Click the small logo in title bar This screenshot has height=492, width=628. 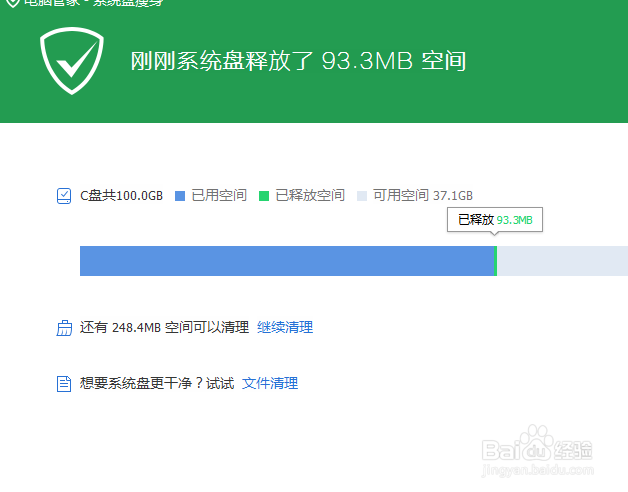tap(13, 3)
